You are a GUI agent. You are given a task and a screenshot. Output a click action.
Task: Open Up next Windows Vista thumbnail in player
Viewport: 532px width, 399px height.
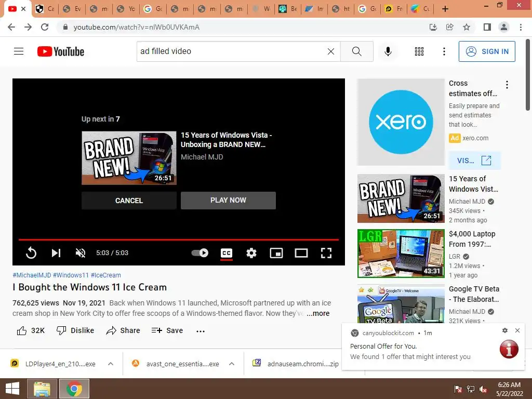(129, 158)
